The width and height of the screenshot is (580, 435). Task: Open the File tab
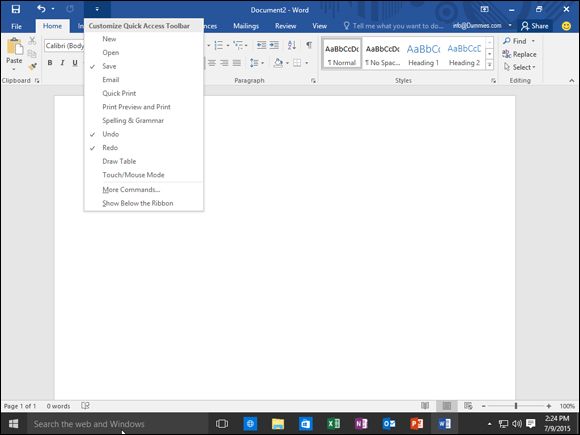click(x=16, y=26)
